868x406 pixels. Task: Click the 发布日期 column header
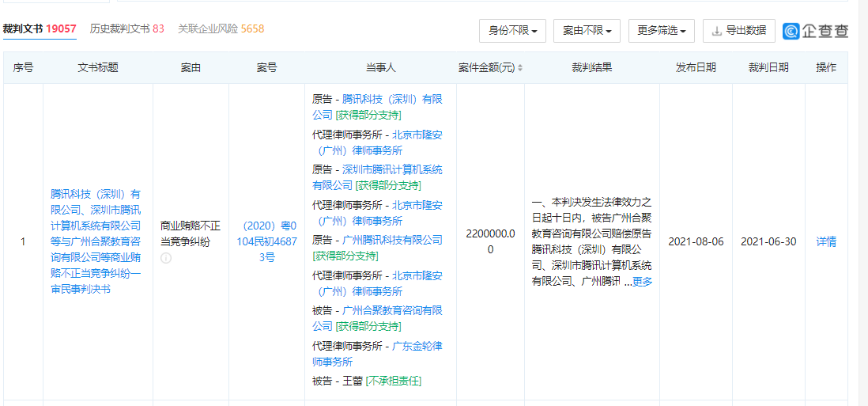pos(696,67)
